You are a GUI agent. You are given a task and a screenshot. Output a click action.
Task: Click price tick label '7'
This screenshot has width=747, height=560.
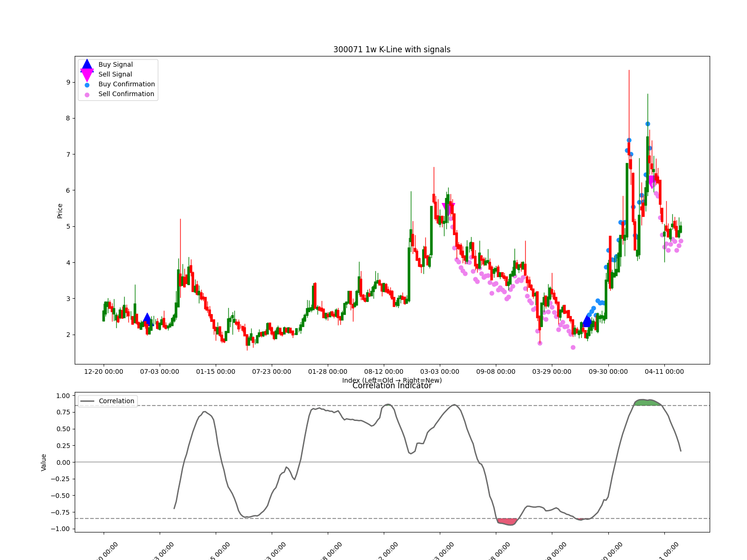[x=68, y=154]
